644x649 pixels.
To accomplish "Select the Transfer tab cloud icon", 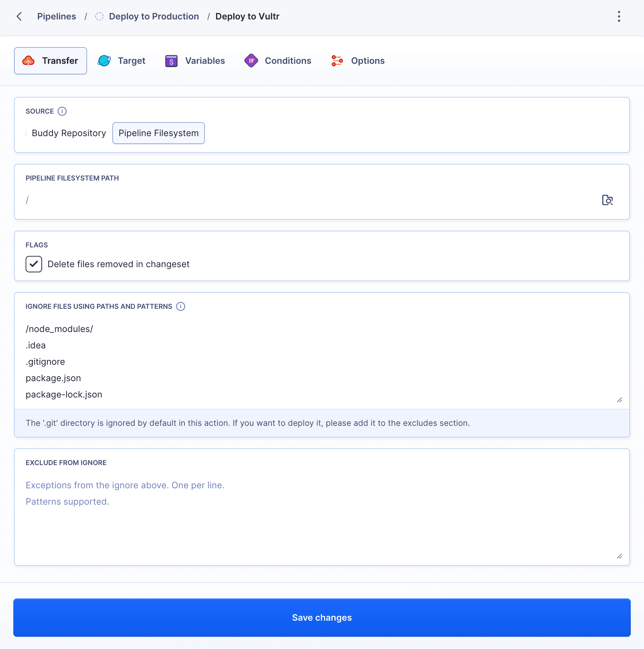I will pyautogui.click(x=29, y=60).
